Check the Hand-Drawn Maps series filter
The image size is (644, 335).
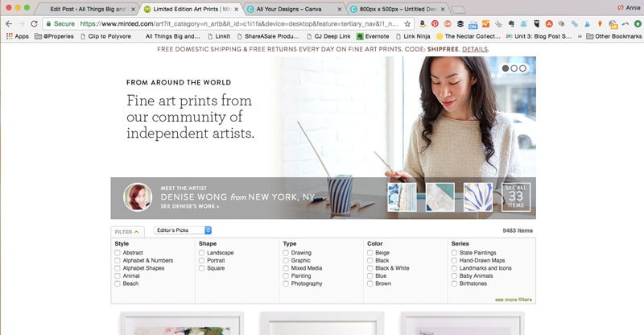coord(454,261)
